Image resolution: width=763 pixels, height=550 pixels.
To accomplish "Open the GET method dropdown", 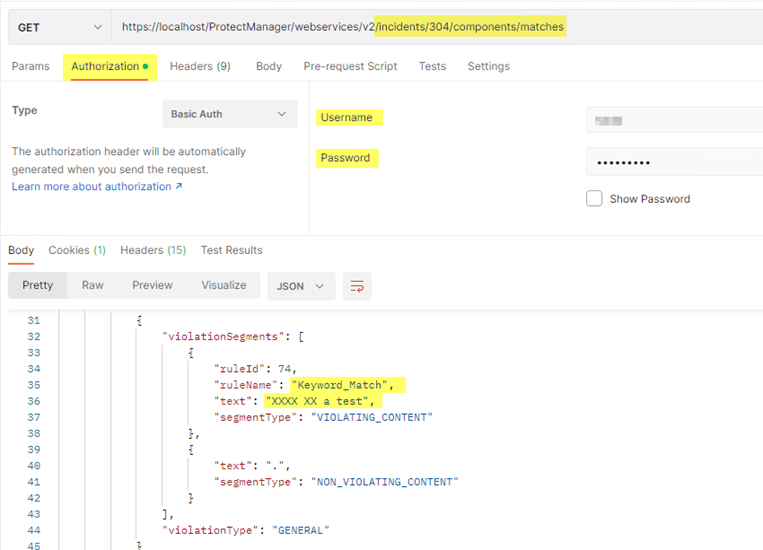I will pyautogui.click(x=58, y=27).
